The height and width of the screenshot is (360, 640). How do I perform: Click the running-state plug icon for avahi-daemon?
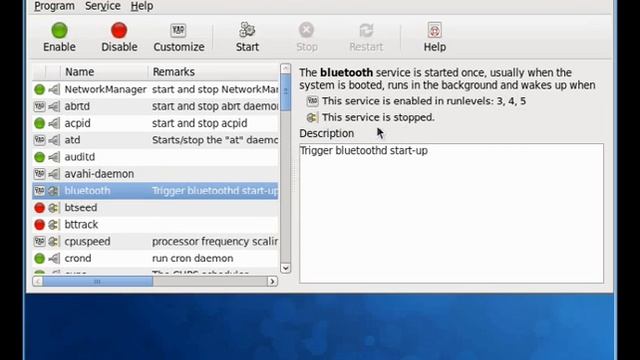[x=54, y=174]
